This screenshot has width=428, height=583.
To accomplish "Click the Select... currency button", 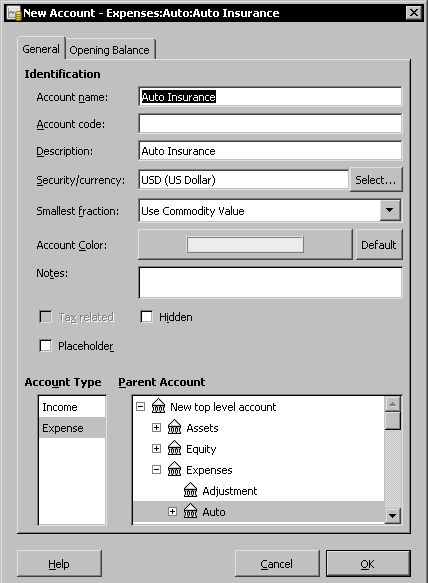I will [376, 180].
